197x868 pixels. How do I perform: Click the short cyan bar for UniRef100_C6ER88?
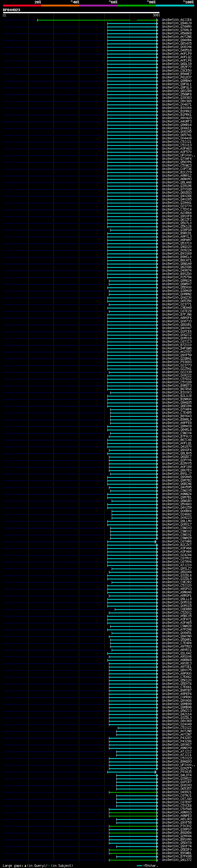point(136,609)
